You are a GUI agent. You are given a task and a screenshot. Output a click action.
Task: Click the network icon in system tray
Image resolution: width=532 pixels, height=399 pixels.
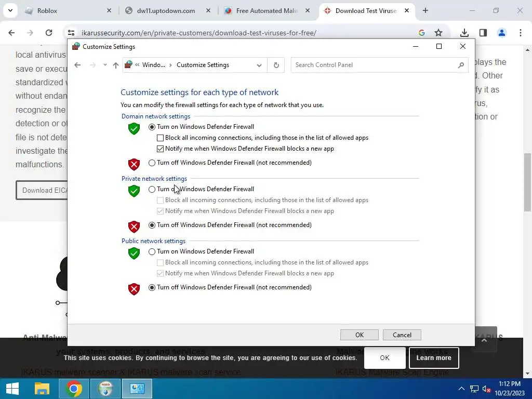click(x=474, y=389)
